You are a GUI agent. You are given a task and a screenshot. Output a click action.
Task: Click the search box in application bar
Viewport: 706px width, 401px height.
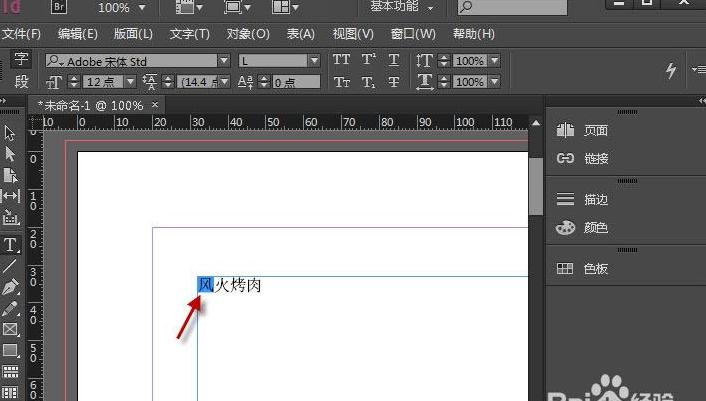coord(512,7)
